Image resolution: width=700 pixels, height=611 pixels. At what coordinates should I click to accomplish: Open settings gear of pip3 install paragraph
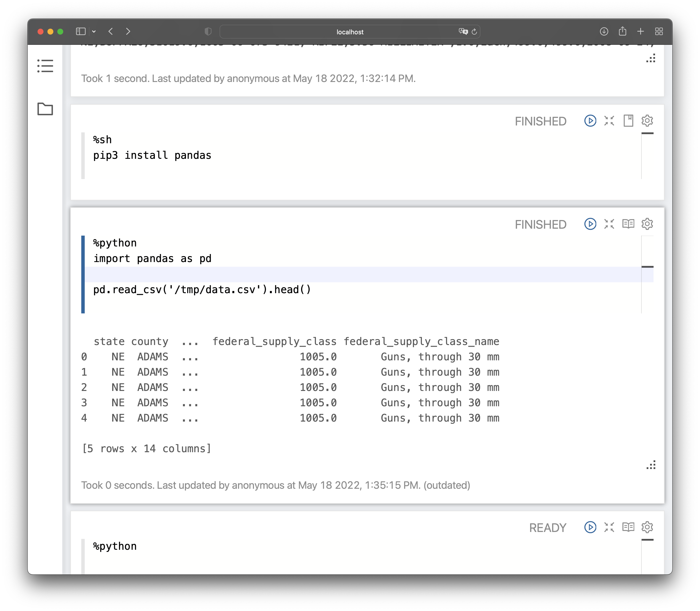647,121
